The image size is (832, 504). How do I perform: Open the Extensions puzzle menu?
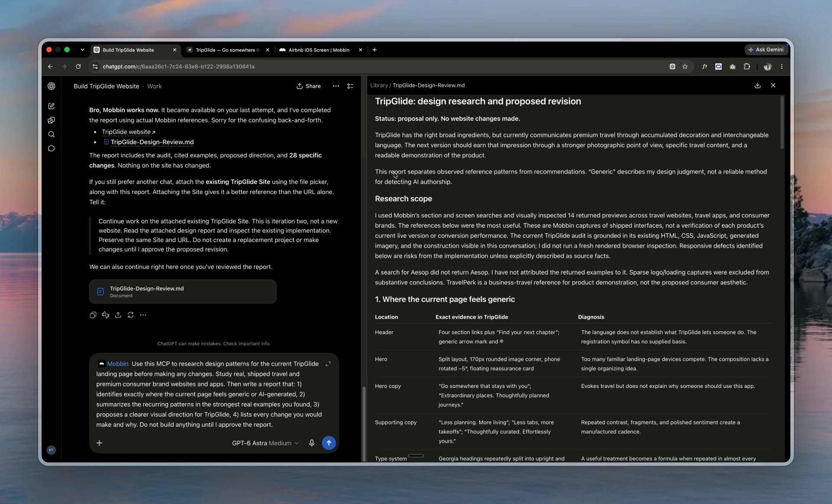point(747,67)
